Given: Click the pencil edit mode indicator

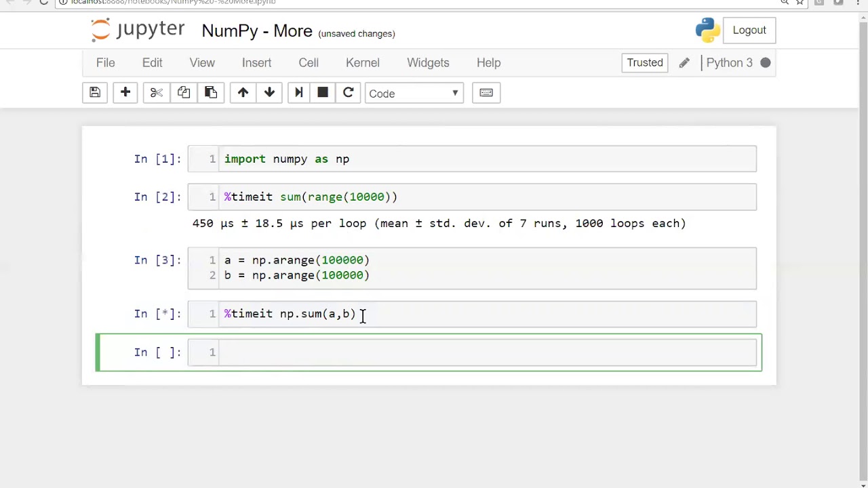Looking at the screenshot, I should pyautogui.click(x=684, y=63).
